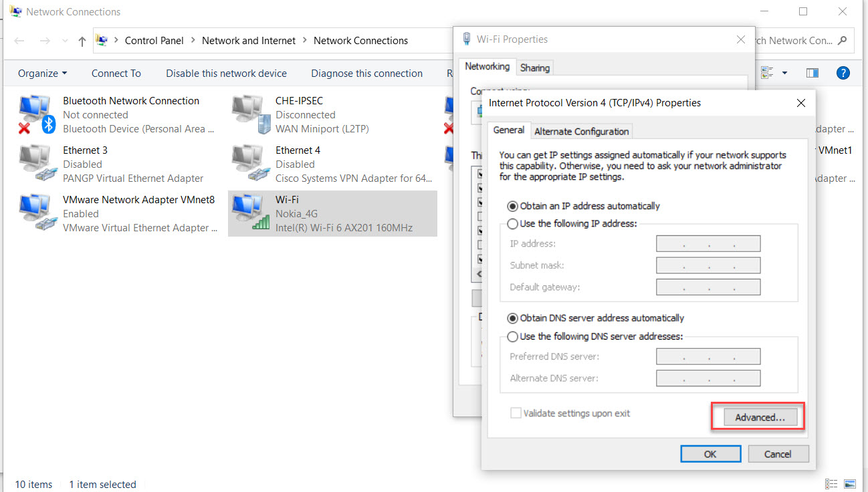Image resolution: width=868 pixels, height=492 pixels.
Task: Enable Validate settings upon exit
Action: (516, 413)
